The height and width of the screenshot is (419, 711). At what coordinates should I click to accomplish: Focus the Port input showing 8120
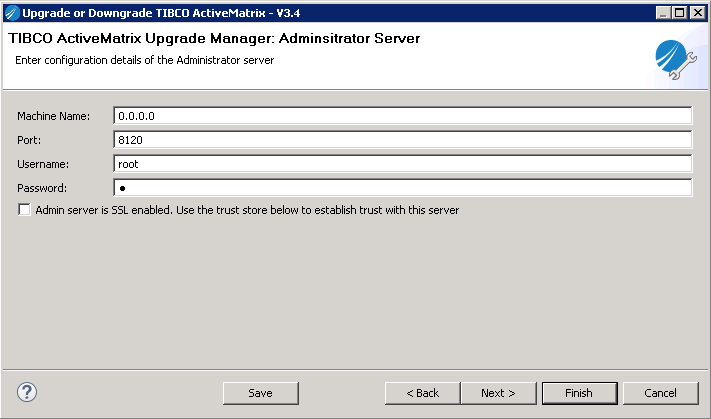[403, 140]
